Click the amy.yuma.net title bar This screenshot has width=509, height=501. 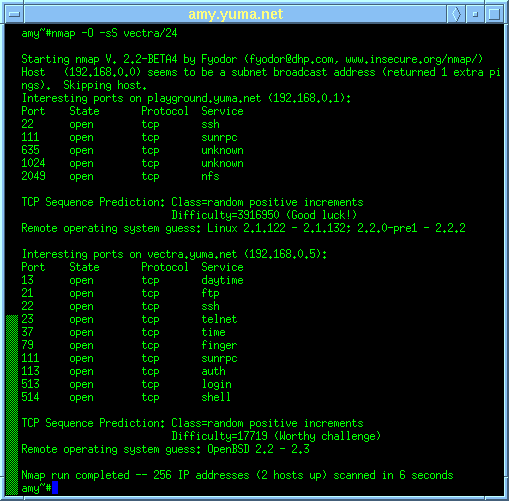pos(236,14)
